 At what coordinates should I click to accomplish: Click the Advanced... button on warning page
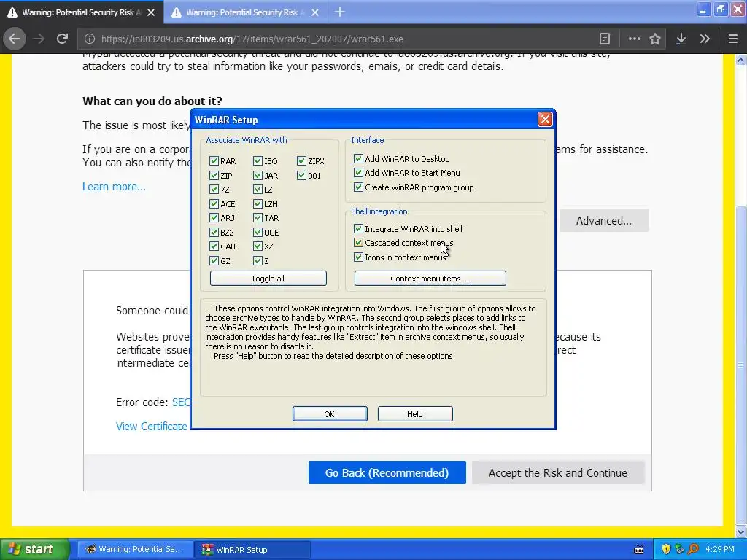click(x=604, y=220)
